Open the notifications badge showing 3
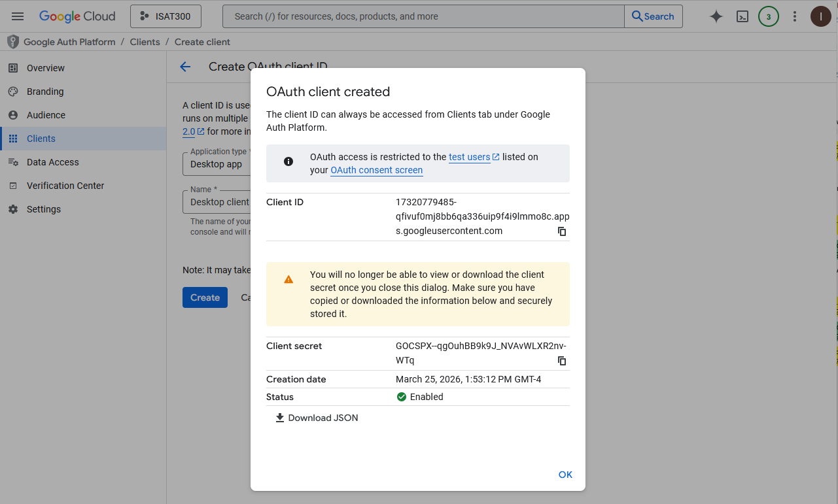838x504 pixels. click(x=769, y=16)
